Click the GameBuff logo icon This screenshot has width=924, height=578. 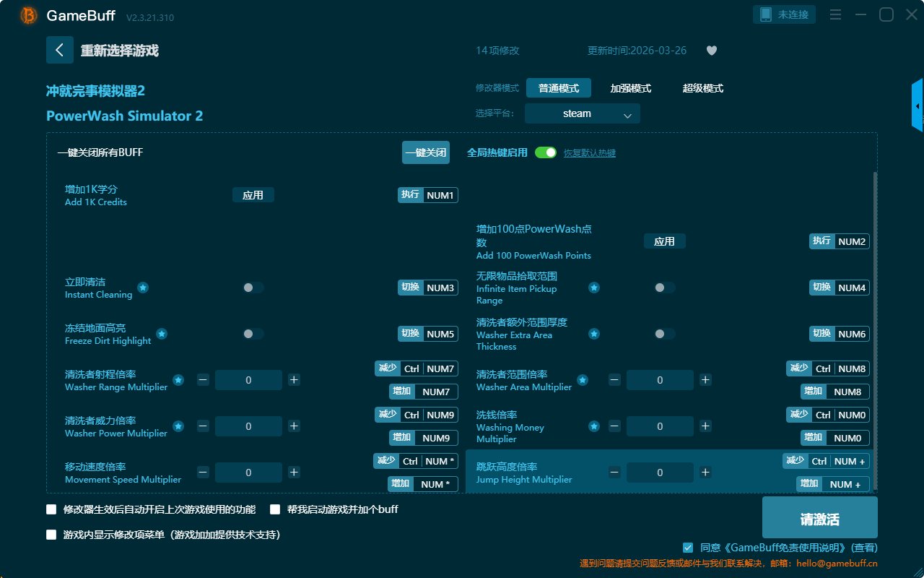[x=29, y=15]
